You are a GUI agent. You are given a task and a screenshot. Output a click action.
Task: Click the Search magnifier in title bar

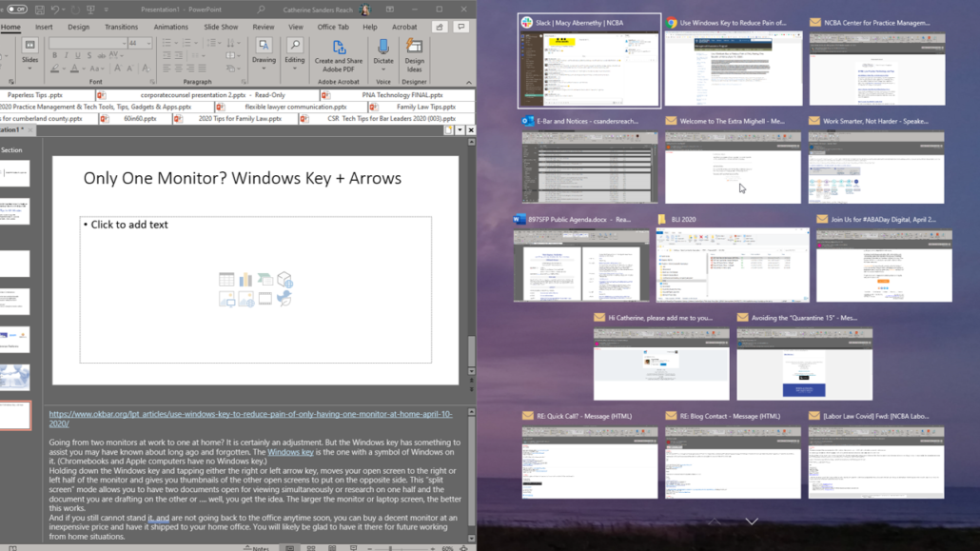(261, 10)
